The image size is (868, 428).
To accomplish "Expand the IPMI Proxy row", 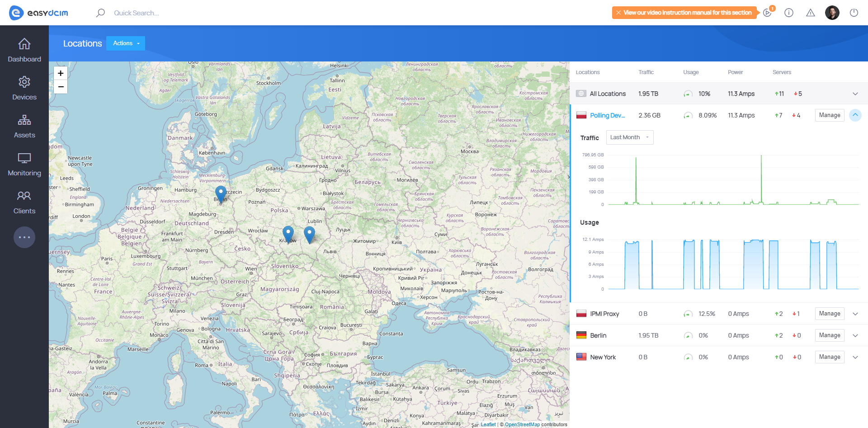I will (855, 314).
